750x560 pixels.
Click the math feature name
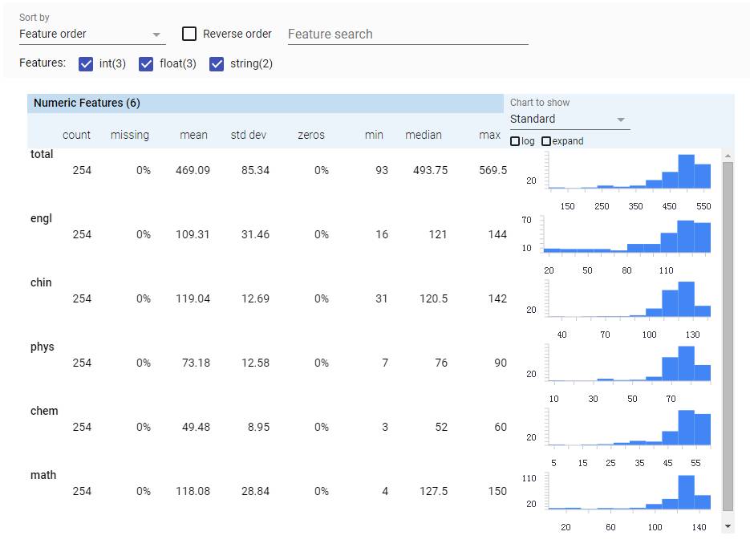[x=43, y=475]
